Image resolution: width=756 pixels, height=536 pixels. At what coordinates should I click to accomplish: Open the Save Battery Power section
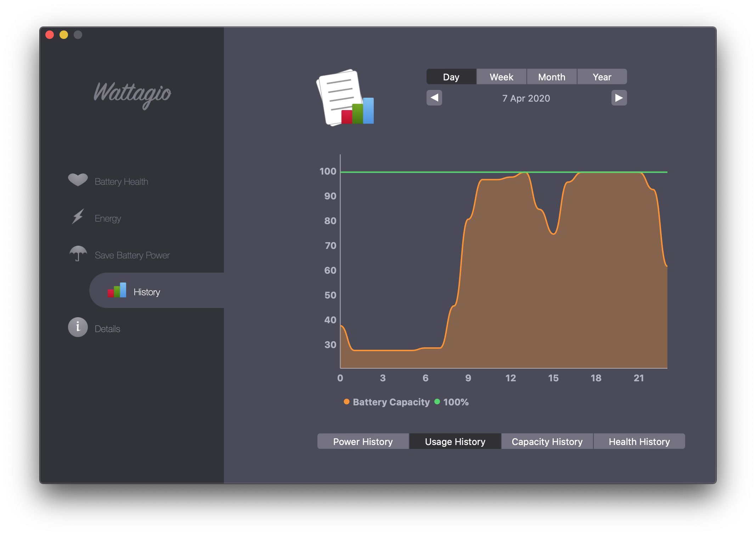click(132, 255)
